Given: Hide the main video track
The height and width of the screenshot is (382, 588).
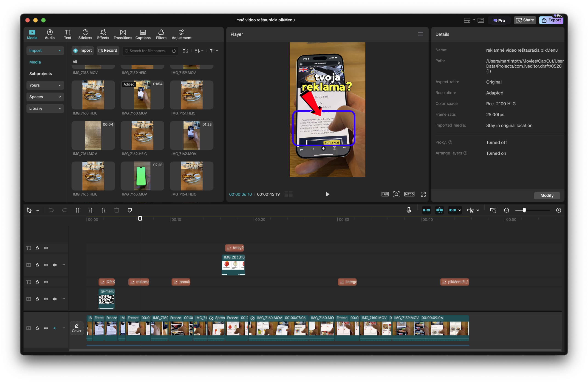Looking at the screenshot, I should tap(46, 328).
